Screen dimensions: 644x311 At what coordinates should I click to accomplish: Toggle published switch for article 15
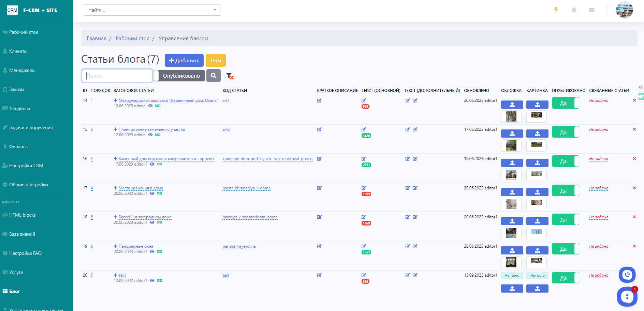coord(565,132)
